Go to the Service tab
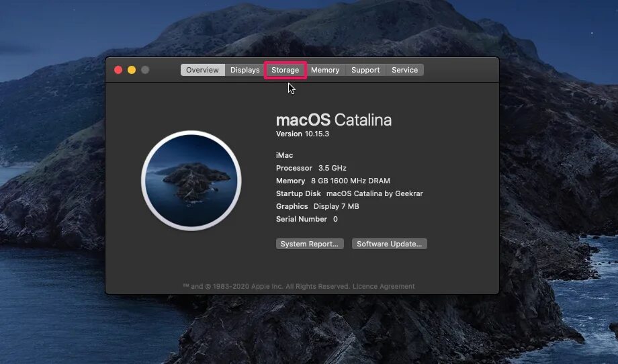This screenshot has width=618, height=364. coord(405,70)
